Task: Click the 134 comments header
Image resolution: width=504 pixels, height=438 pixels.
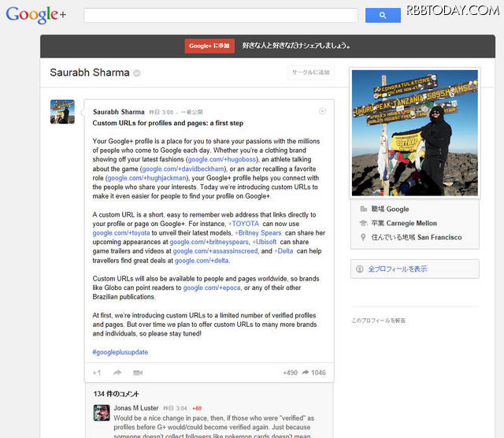Action: point(116,394)
